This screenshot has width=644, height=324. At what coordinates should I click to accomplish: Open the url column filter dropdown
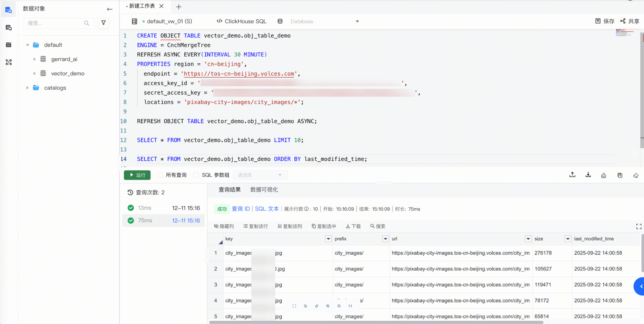click(528, 239)
